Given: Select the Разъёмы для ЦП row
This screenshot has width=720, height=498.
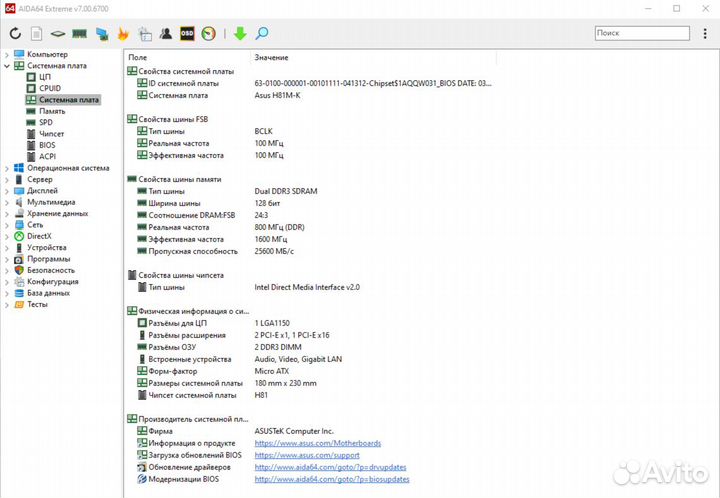Looking at the screenshot, I should (213, 323).
